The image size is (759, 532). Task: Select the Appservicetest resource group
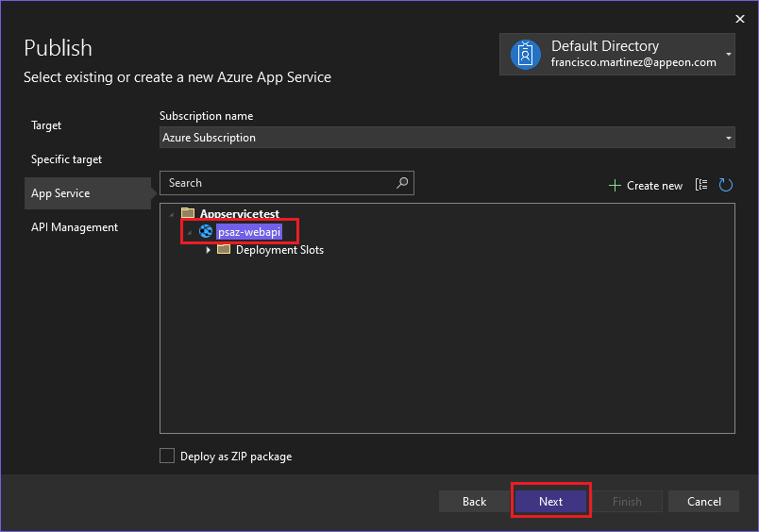tap(240, 214)
